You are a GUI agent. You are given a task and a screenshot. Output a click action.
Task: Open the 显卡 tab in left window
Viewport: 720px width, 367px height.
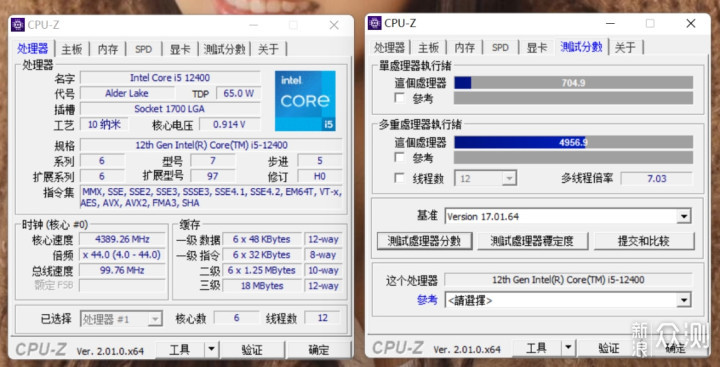click(180, 49)
